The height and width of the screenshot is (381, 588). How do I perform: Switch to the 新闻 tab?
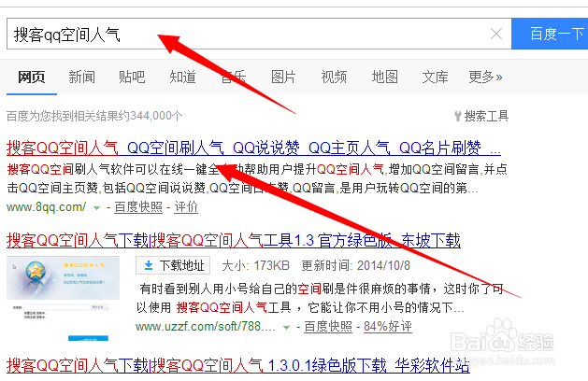tap(81, 77)
